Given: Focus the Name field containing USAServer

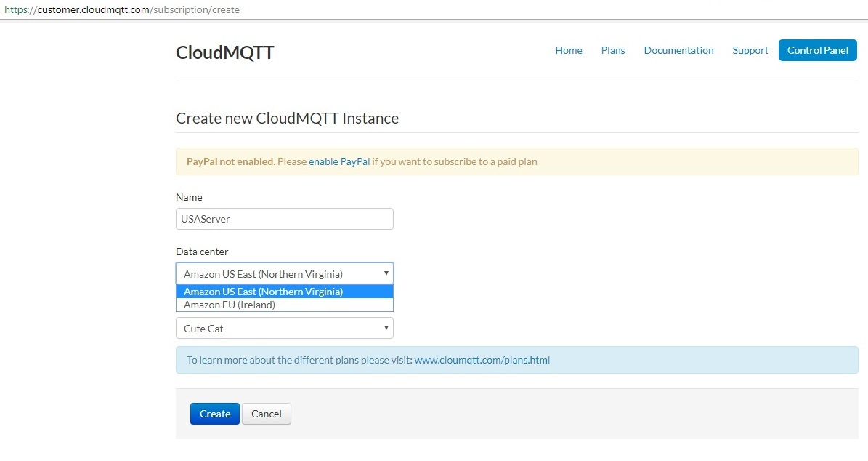Looking at the screenshot, I should click(284, 219).
